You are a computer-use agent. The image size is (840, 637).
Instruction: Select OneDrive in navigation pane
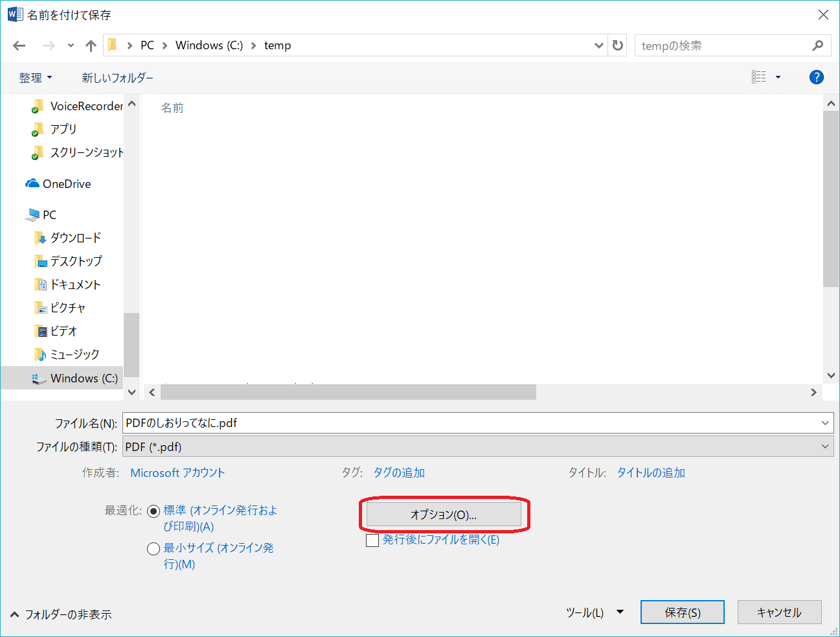[x=66, y=184]
